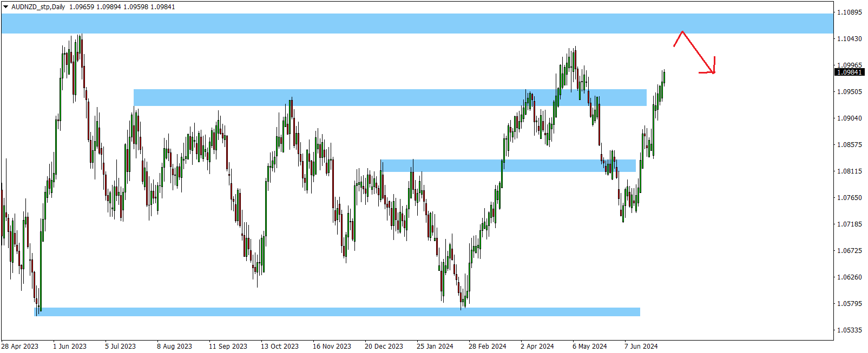Click the small triangle before AUDNZD_stp title
868x353 pixels.
[x=5, y=7]
